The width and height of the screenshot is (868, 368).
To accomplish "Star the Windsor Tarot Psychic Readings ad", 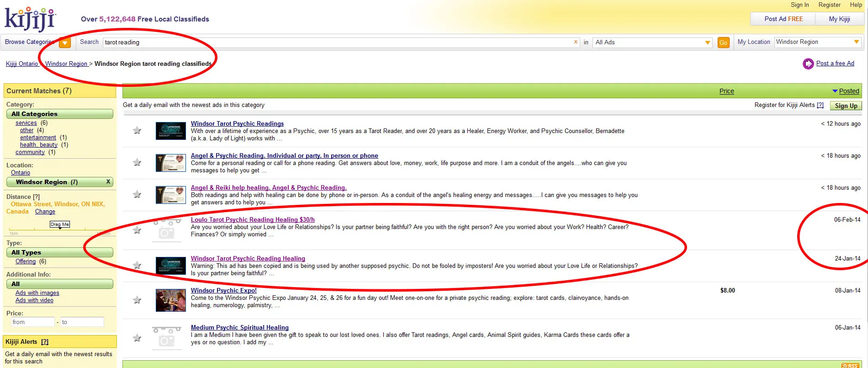I will 137,131.
